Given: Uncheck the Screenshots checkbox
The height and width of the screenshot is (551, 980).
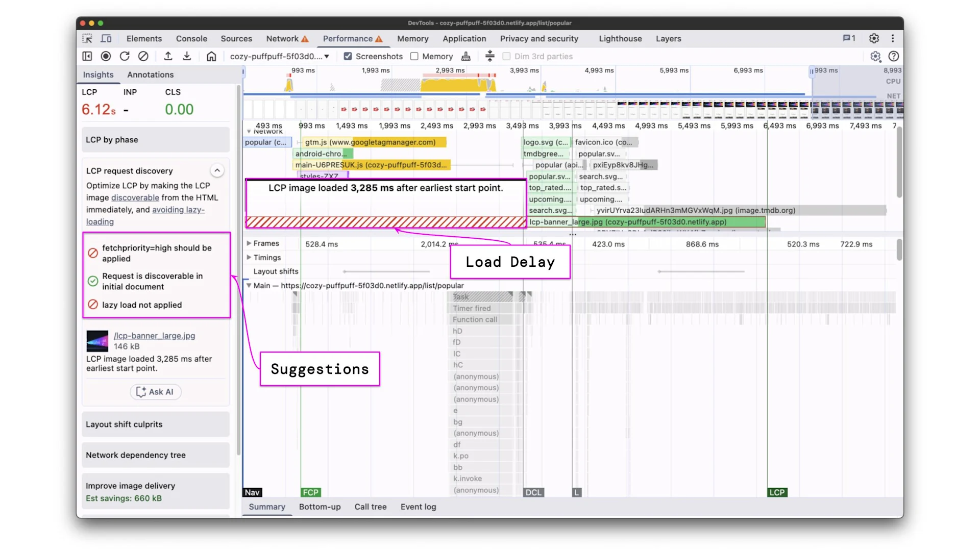Looking at the screenshot, I should [348, 56].
